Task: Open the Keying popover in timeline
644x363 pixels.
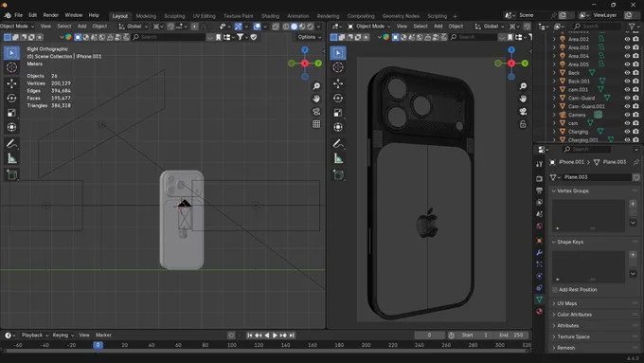Action: point(63,336)
